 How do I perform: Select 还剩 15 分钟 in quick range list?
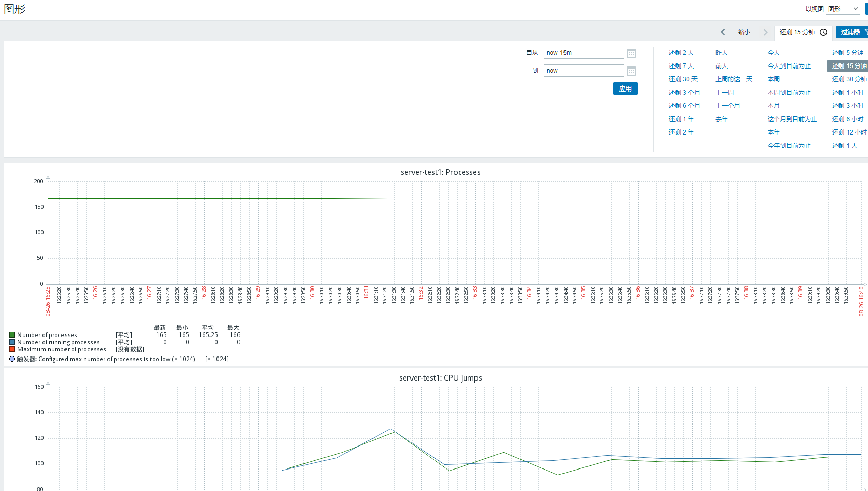(x=849, y=66)
